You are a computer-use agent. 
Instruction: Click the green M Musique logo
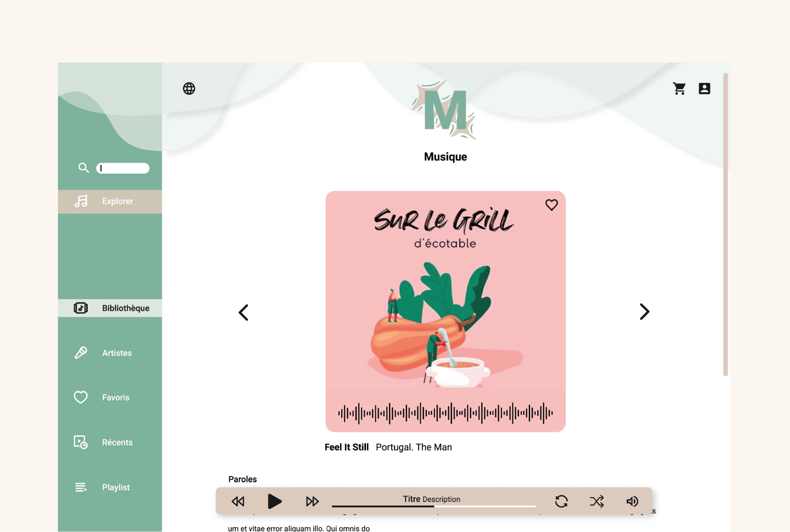tap(444, 110)
